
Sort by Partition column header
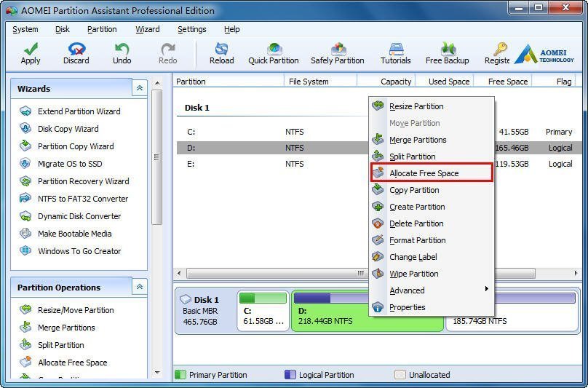click(229, 81)
